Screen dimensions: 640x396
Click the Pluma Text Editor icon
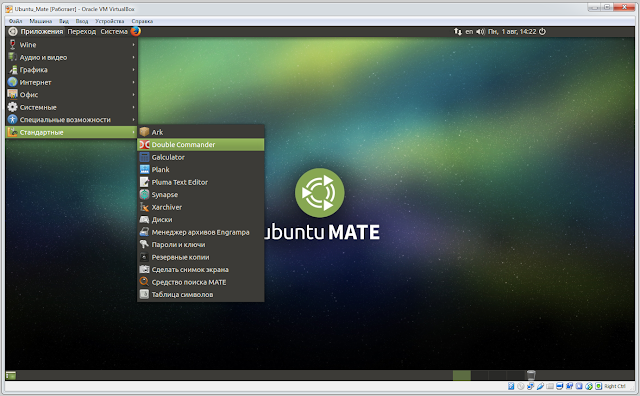[144, 182]
